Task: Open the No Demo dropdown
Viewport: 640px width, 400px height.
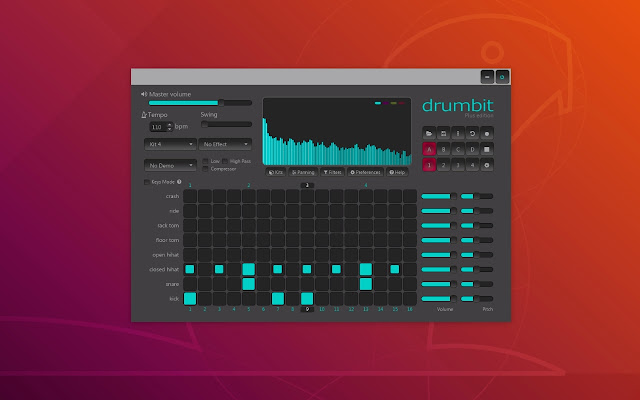Action: [170, 165]
